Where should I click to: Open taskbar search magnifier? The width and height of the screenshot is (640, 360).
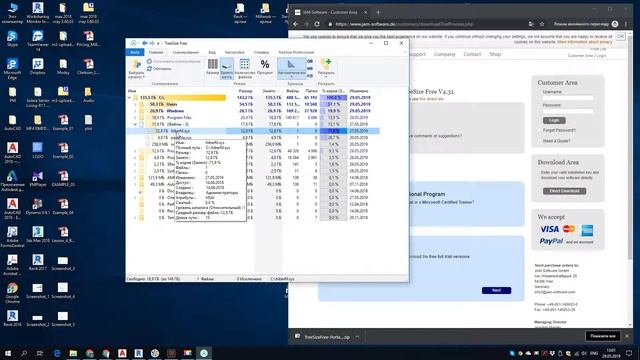click(24, 353)
